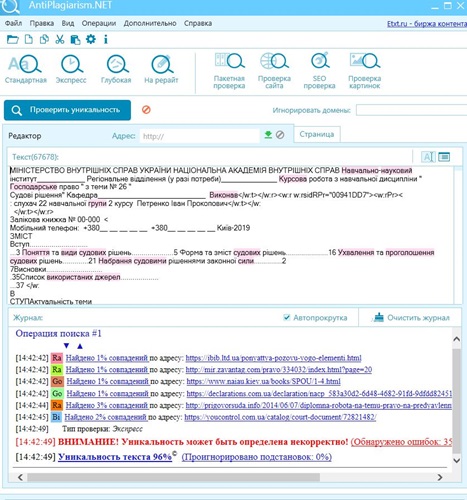Open naiau.kiev.ua books link
467x500 pixels.
tap(263, 381)
